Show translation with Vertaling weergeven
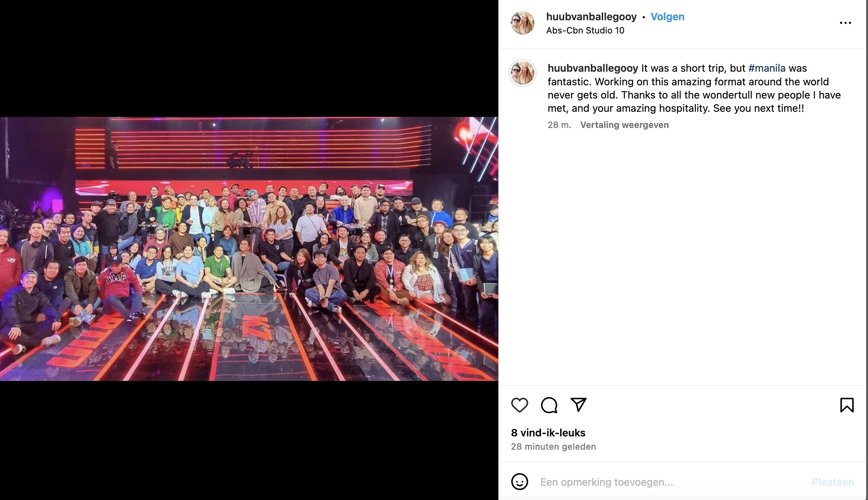 pos(625,125)
